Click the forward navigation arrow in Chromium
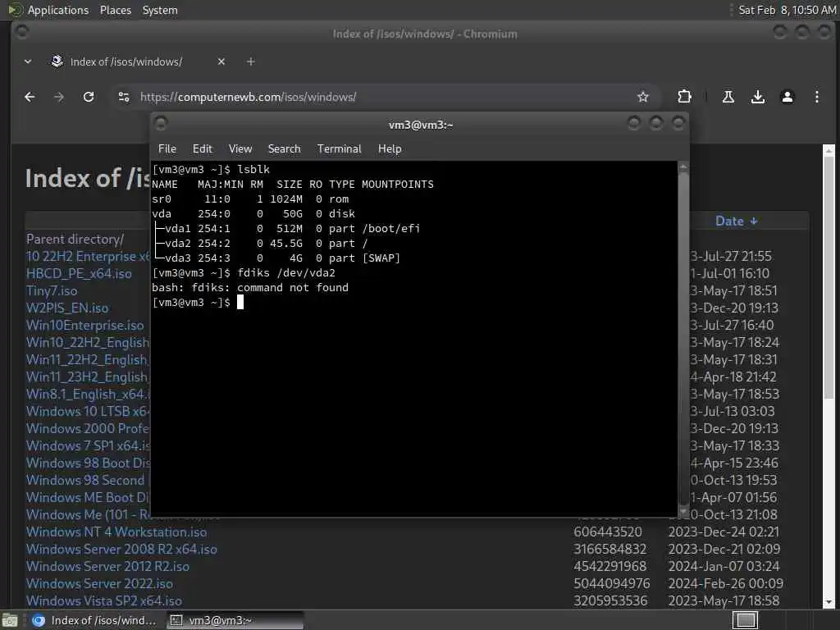Viewport: 840px width, 630px height. pyautogui.click(x=59, y=97)
